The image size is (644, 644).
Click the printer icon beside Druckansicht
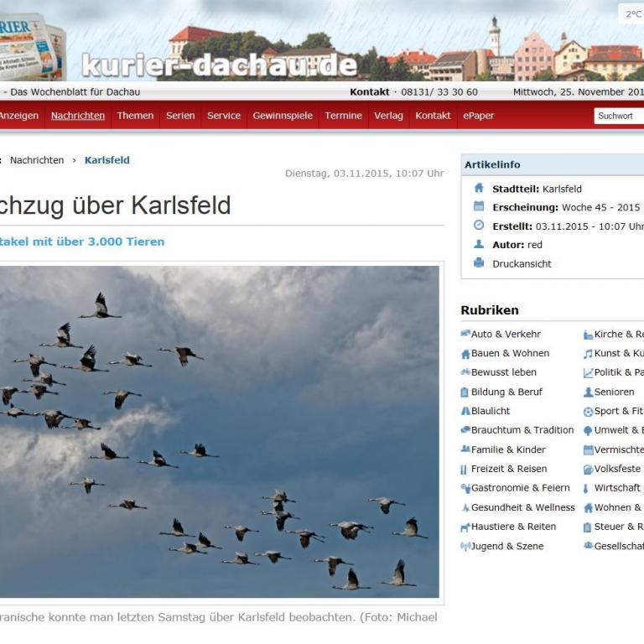(479, 263)
